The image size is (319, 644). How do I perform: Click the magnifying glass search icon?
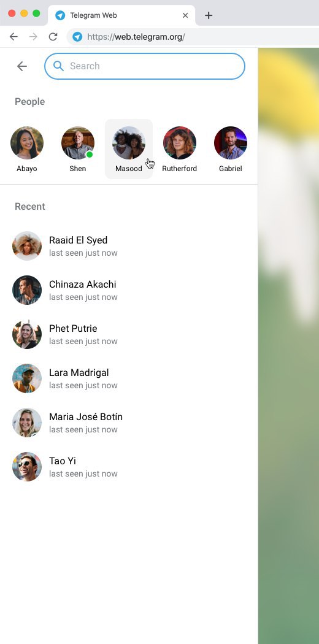pyautogui.click(x=59, y=66)
